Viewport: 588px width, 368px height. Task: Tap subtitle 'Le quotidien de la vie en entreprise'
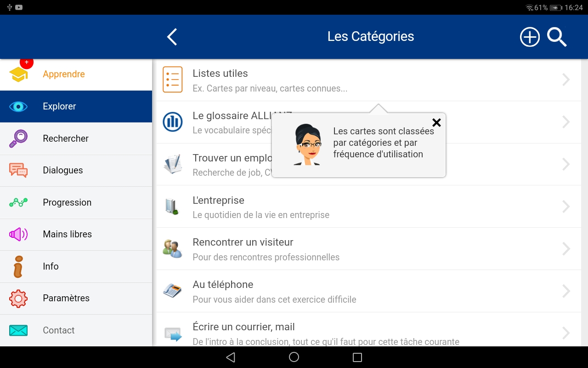tap(261, 215)
